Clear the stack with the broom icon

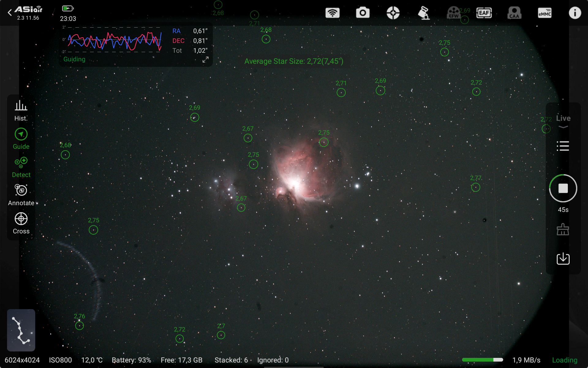point(563,229)
